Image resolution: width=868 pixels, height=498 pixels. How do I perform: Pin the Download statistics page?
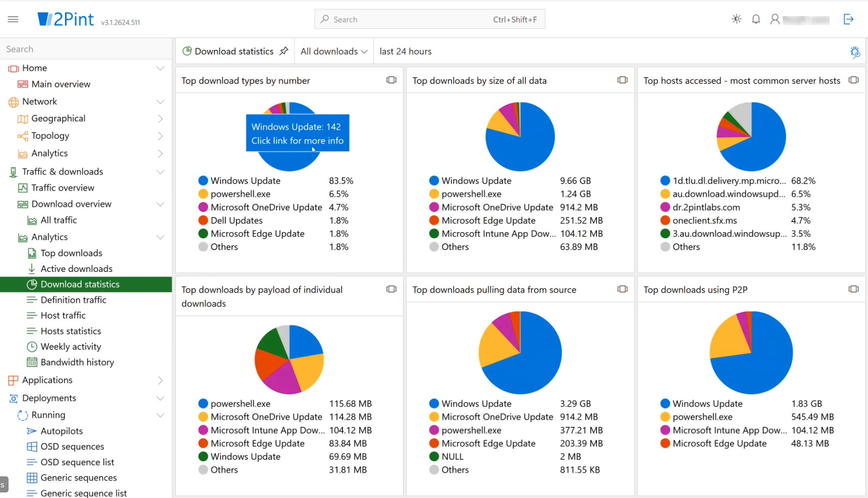click(284, 51)
